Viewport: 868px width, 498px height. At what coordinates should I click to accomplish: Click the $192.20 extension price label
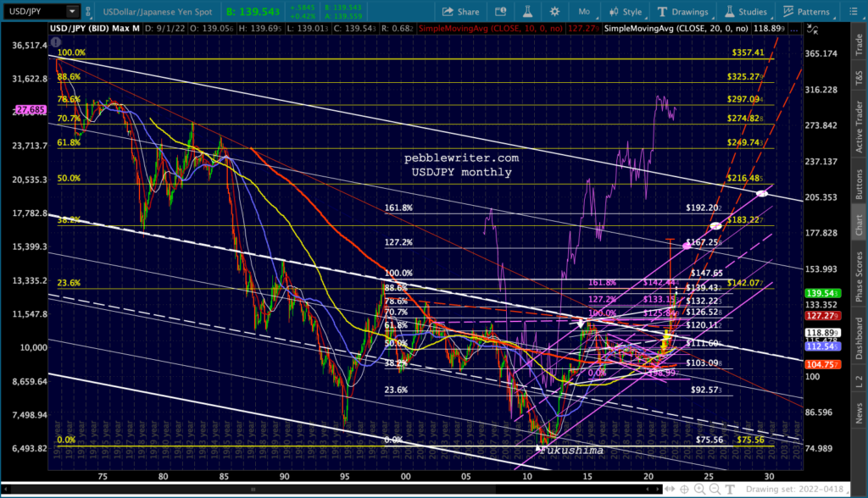click(704, 208)
